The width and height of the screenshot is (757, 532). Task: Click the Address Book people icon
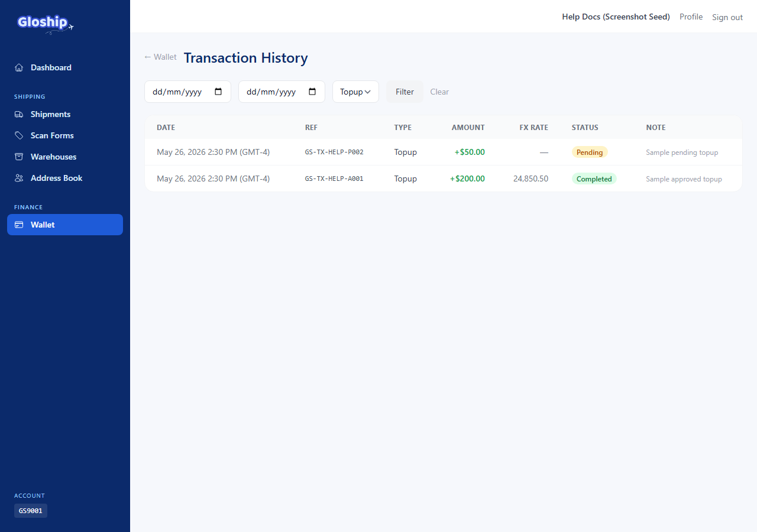19,178
